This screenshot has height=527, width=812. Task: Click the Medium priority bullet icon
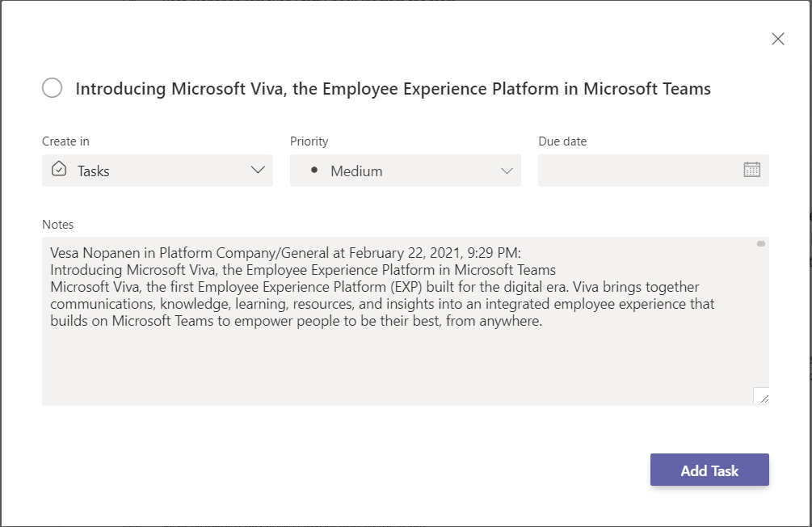(313, 171)
